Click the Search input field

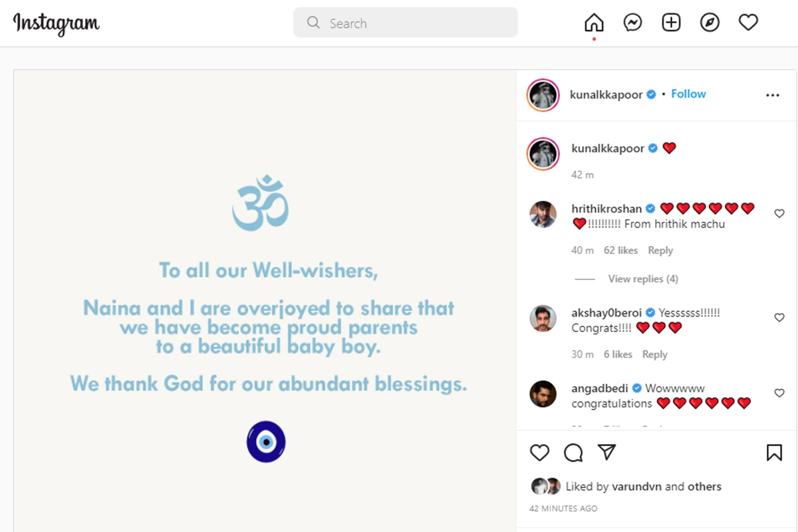tap(406, 23)
